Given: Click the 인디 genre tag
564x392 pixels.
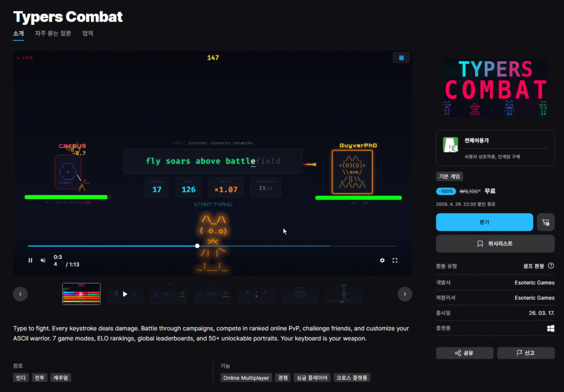Looking at the screenshot, I should coord(21,378).
